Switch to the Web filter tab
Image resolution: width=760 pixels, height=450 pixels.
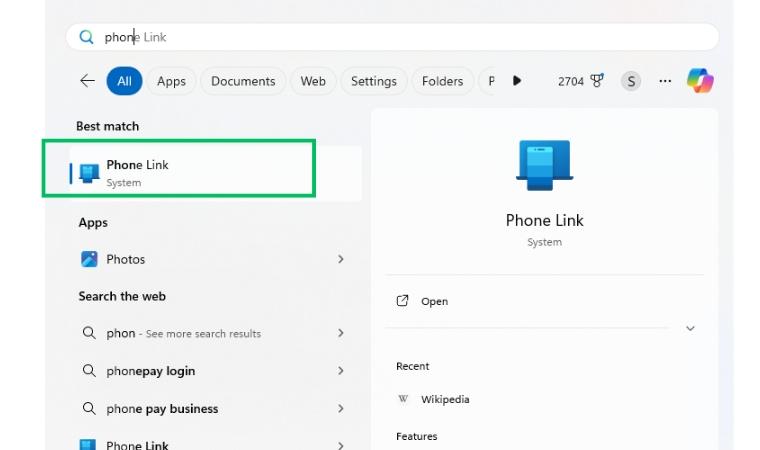[x=313, y=81]
